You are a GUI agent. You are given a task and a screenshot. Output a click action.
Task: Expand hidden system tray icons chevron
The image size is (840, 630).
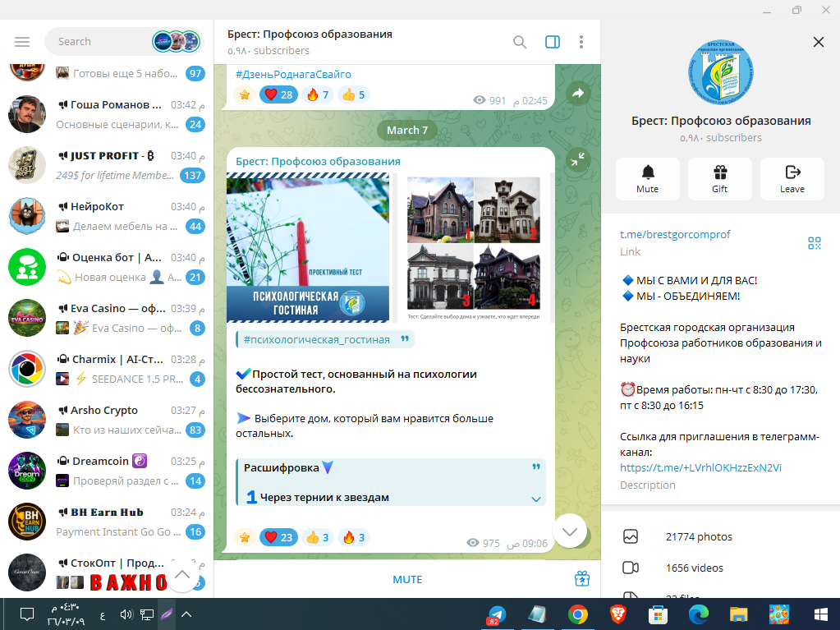tap(186, 614)
